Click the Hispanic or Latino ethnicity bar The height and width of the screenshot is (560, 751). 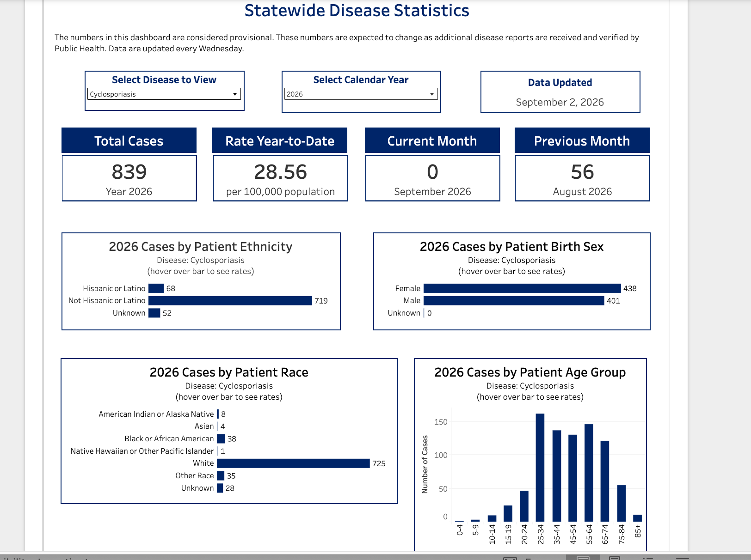[x=156, y=288]
